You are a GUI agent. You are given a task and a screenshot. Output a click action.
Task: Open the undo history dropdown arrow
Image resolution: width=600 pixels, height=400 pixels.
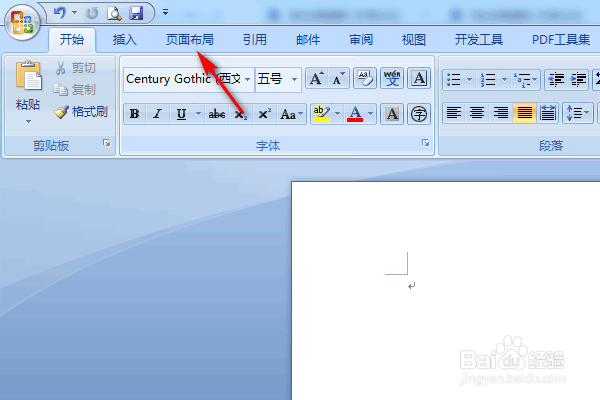(x=74, y=13)
